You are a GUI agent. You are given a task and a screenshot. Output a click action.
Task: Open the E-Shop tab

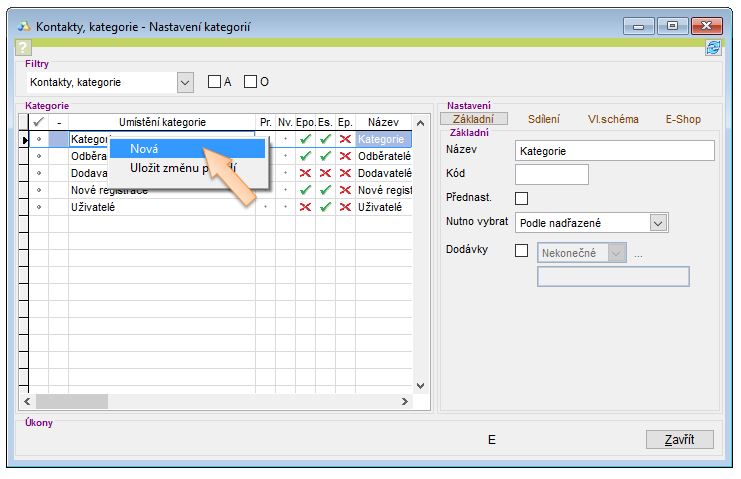coord(683,119)
